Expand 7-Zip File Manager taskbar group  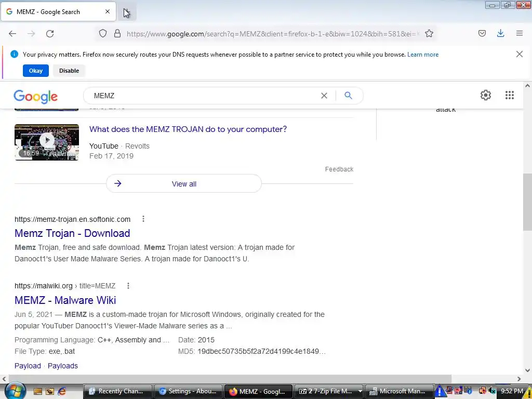[329, 391]
